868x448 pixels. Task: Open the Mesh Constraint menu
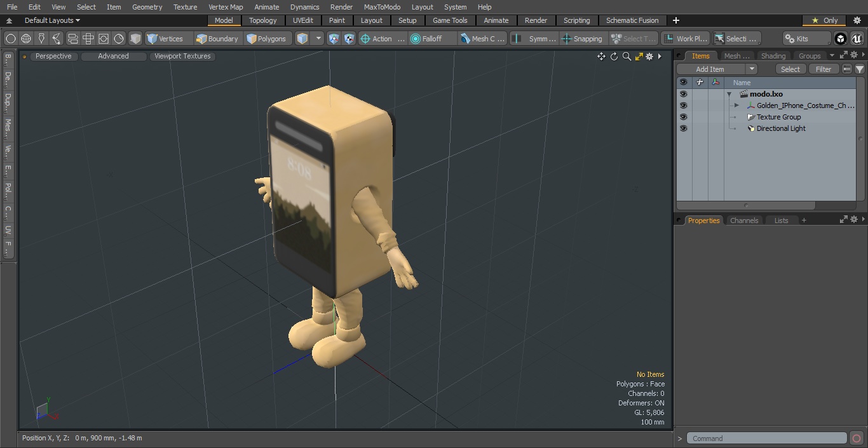(x=483, y=39)
